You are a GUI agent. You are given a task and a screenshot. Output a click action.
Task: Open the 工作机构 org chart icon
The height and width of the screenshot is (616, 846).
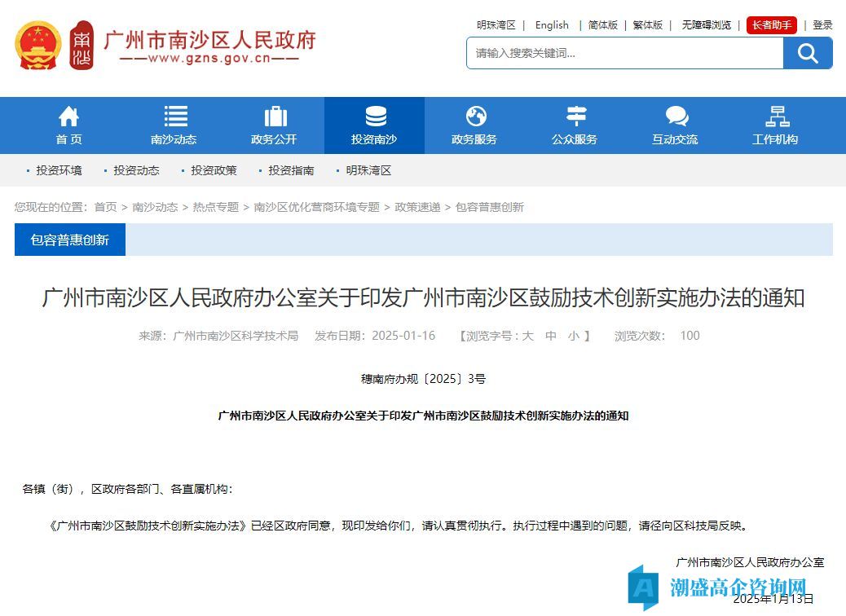[x=776, y=117]
